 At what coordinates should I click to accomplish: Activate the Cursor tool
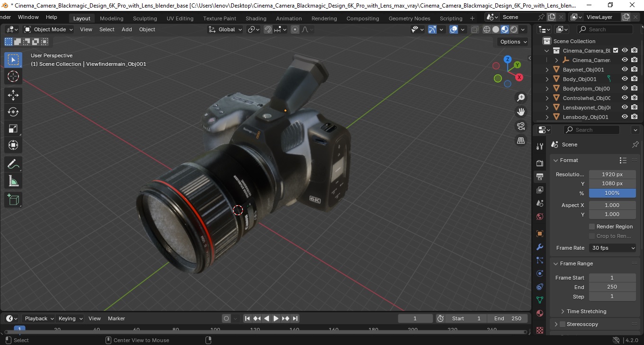tap(13, 76)
